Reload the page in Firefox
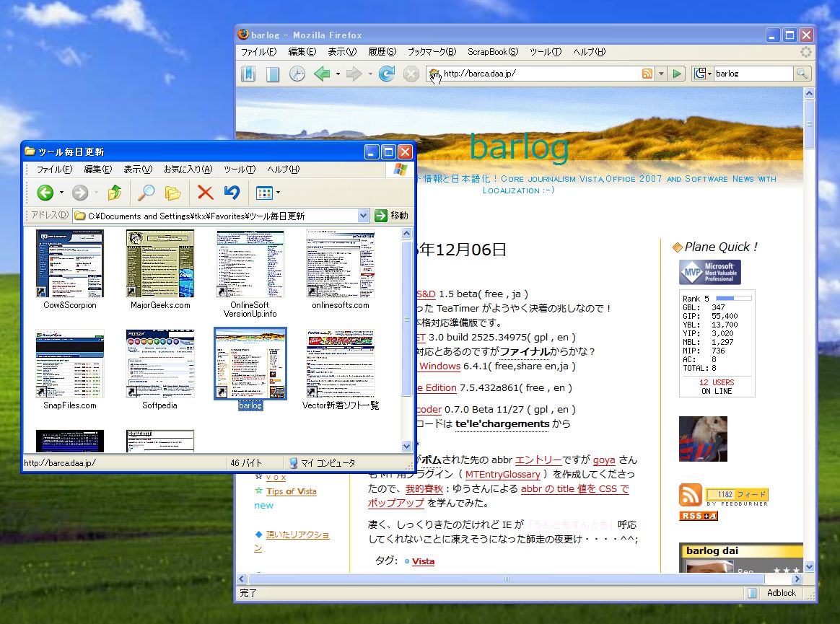Viewport: 840px width, 624px height. click(387, 74)
